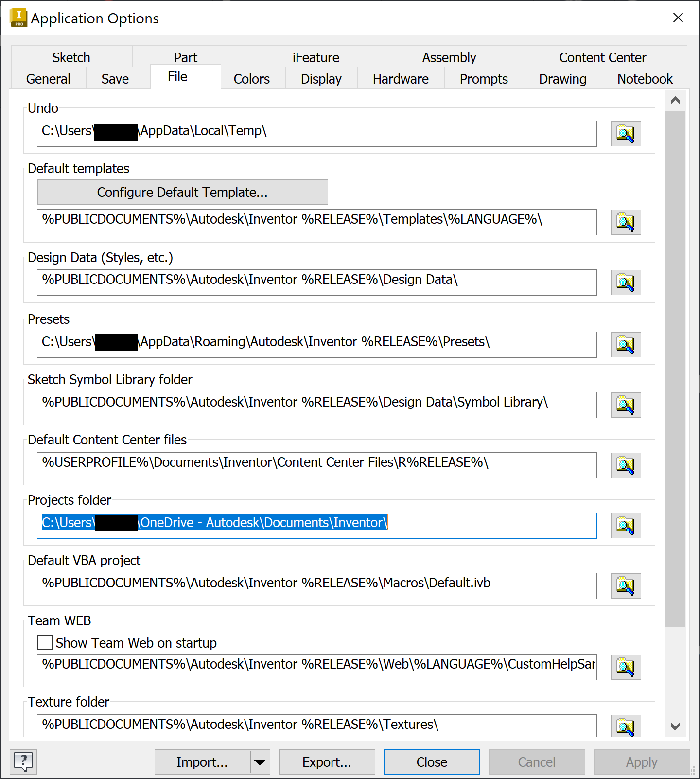Click the Undo path input field
700x779 pixels.
317,134
